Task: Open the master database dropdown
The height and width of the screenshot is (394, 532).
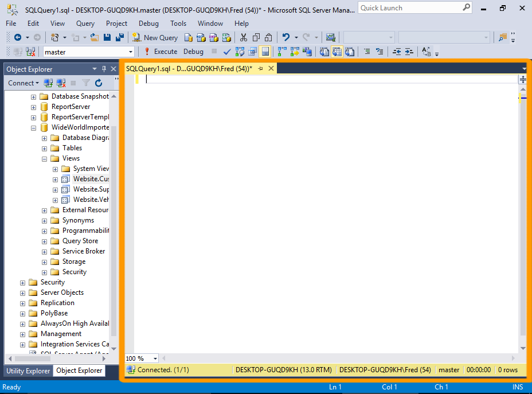Action: pyautogui.click(x=130, y=51)
